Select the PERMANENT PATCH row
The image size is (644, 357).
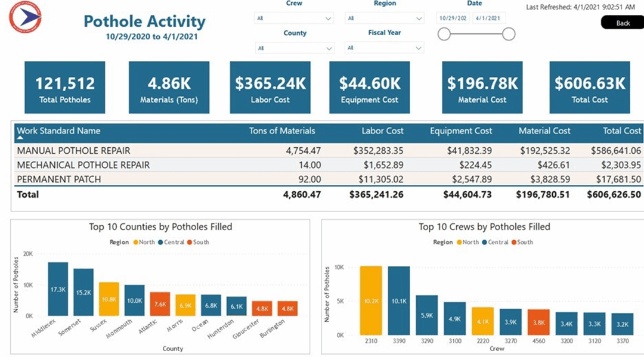pyautogui.click(x=59, y=179)
